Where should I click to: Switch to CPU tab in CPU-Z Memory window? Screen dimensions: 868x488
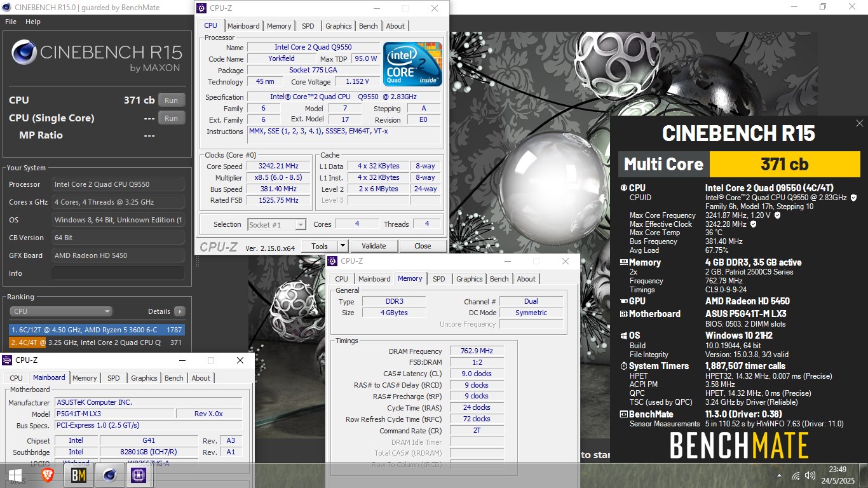341,279
